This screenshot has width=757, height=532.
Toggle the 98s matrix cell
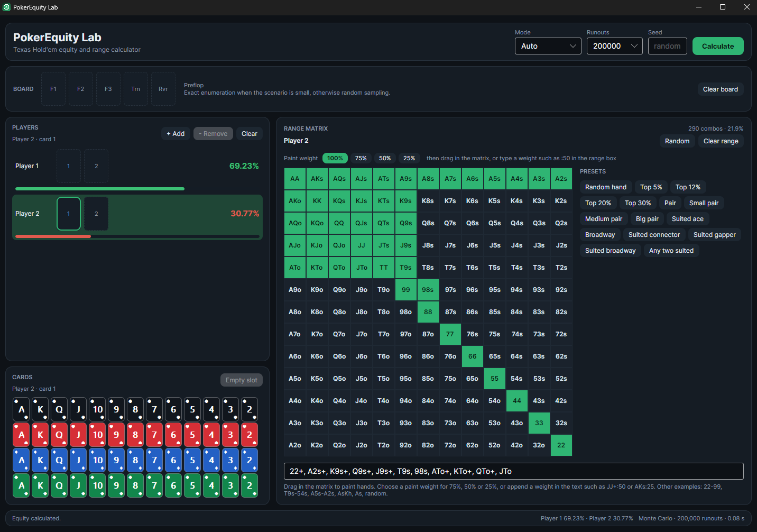pyautogui.click(x=428, y=290)
